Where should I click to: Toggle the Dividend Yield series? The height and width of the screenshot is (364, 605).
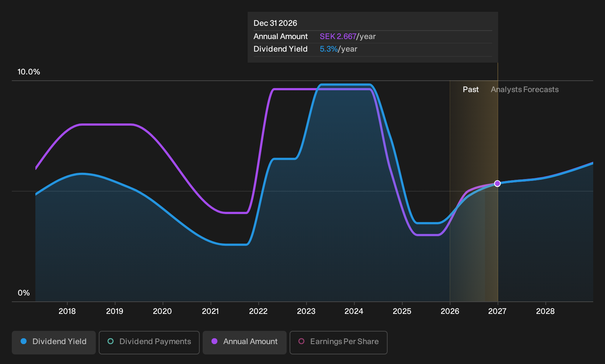54,343
